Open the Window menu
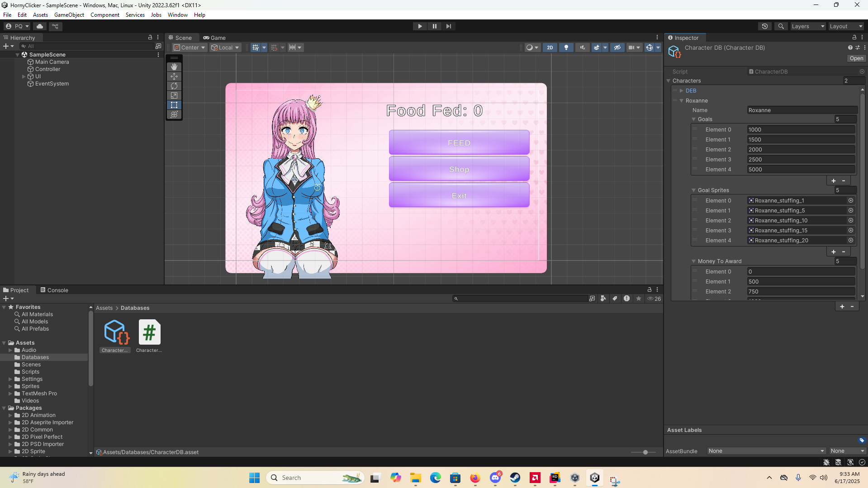The image size is (868, 488). [178, 15]
